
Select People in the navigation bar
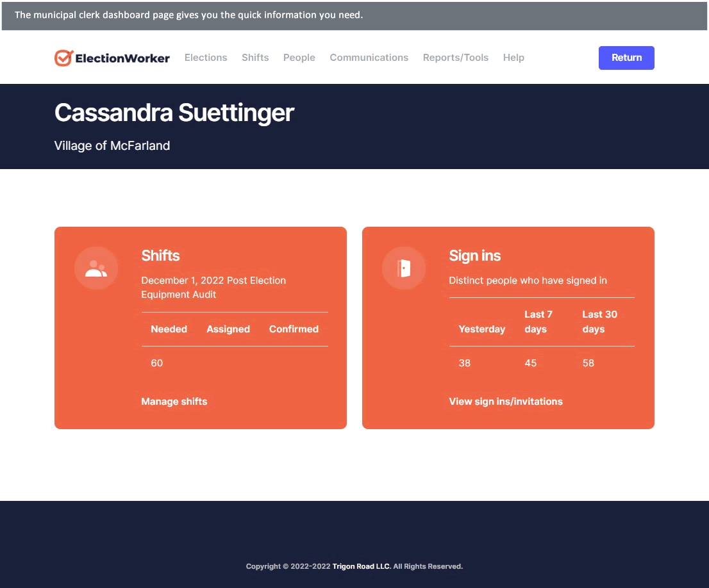click(299, 58)
